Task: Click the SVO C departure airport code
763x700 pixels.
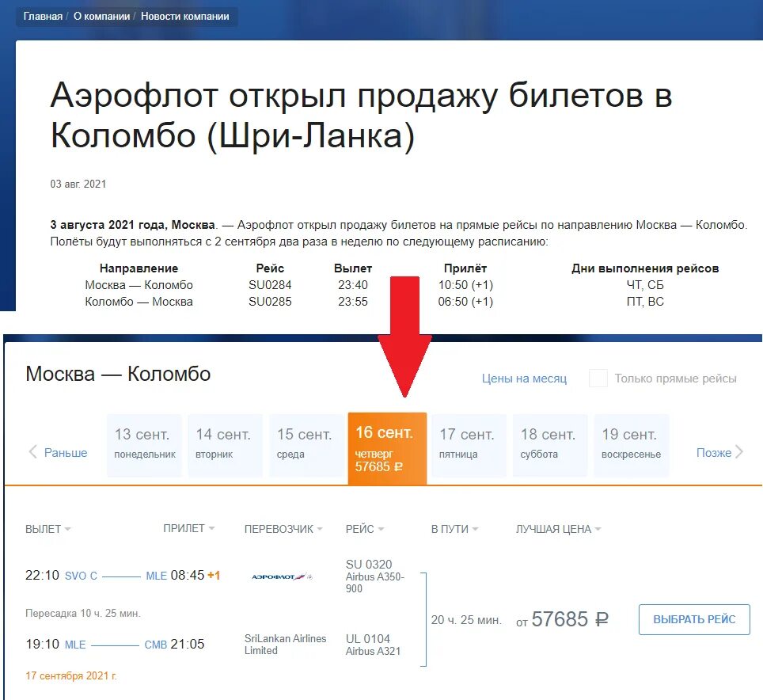Action: coord(81,576)
